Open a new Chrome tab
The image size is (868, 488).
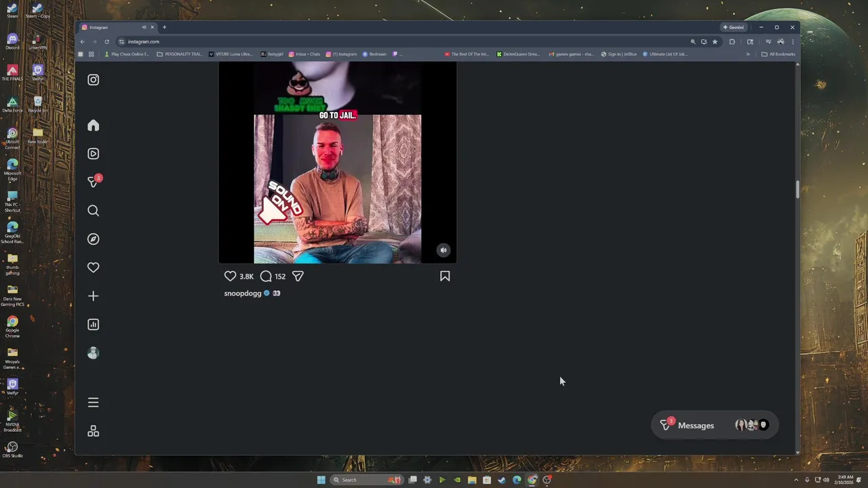point(164,27)
